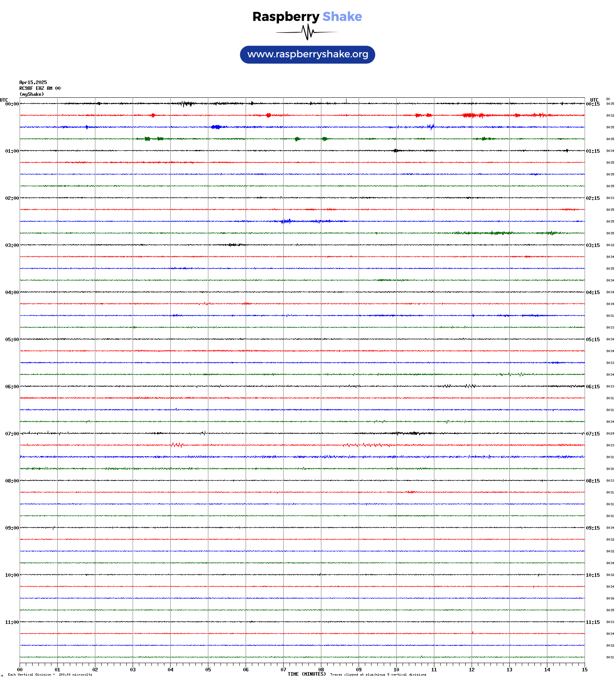Click minute 09 on the bottom time axis
Viewport: 616px width, 680px height.
click(359, 670)
